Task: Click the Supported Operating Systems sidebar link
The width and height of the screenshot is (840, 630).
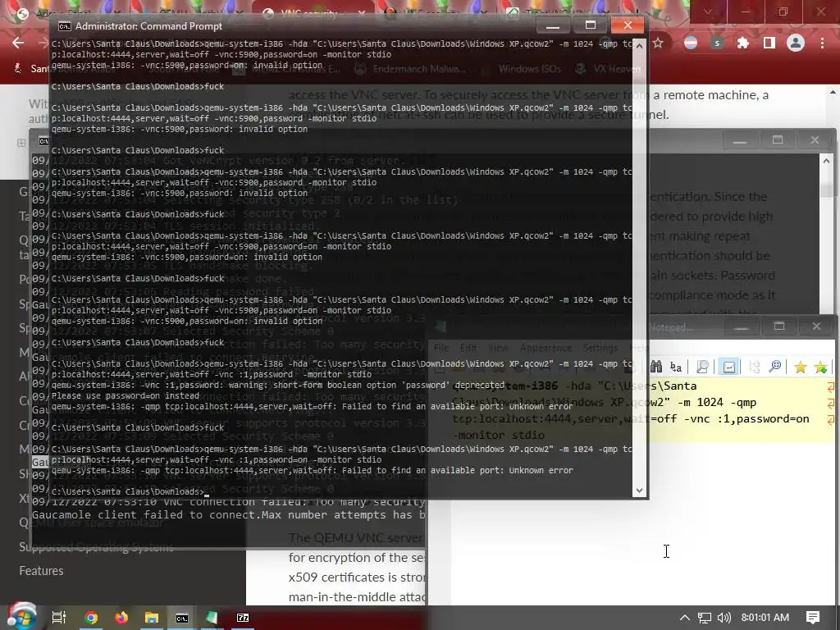Action: point(97,547)
